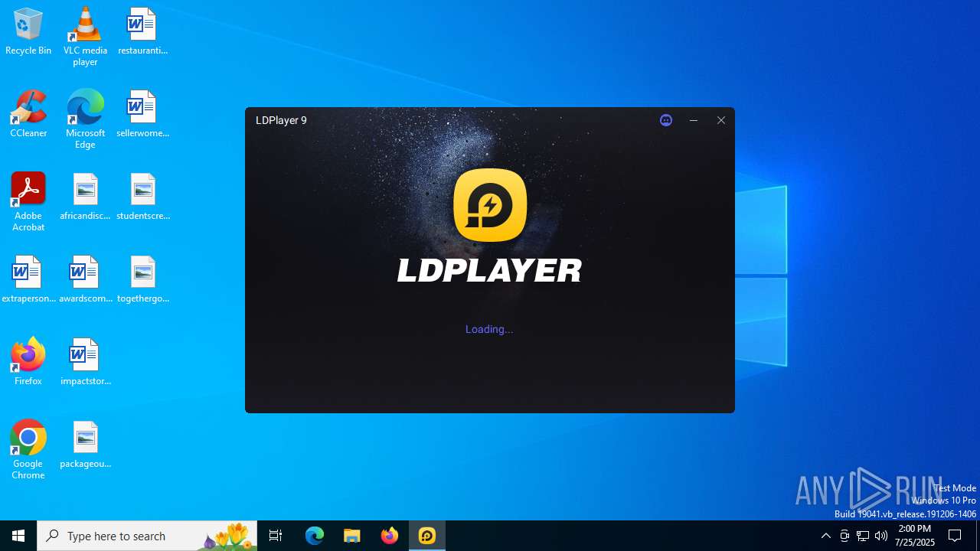Select the impactstor... Word document
This screenshot has width=980, height=551.
point(85,363)
